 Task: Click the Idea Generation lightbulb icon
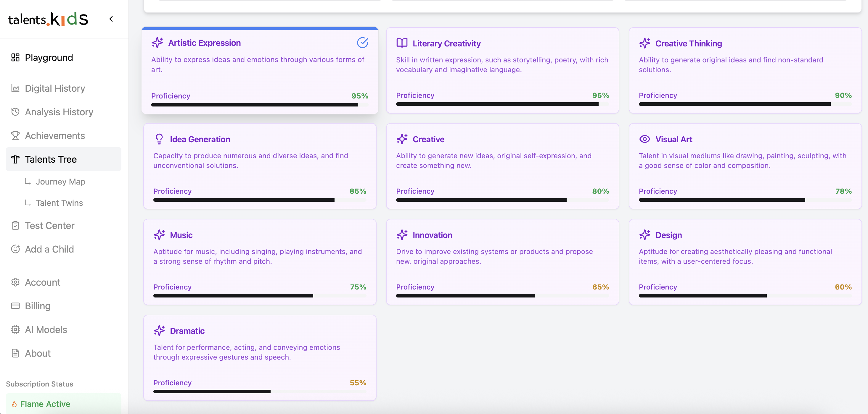(159, 139)
